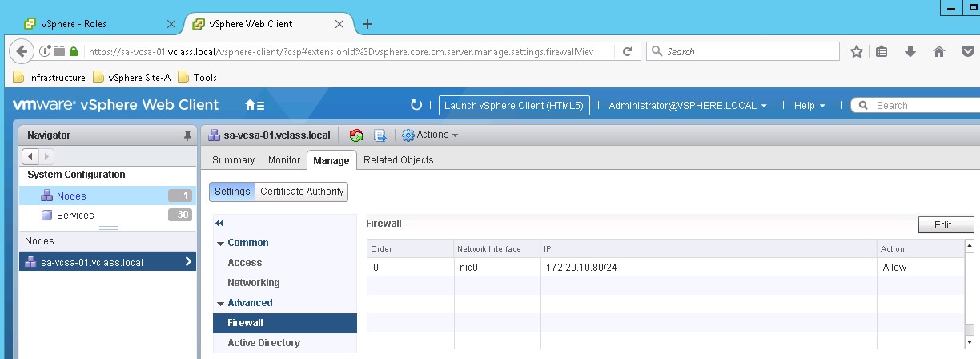
Task: Click Launch vSphere Client (HTML5) button
Action: point(515,105)
